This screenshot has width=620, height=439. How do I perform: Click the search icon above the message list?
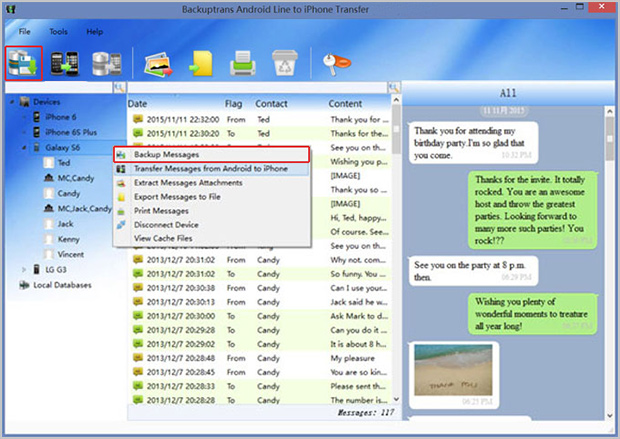point(394,88)
